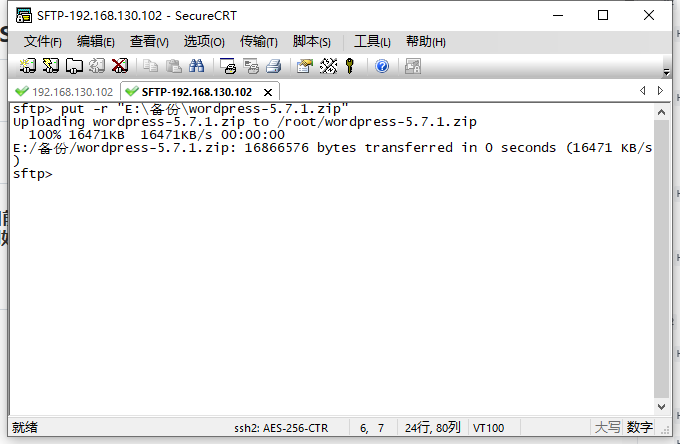
Task: Click the Disconnect session icon
Action: pos(120,66)
